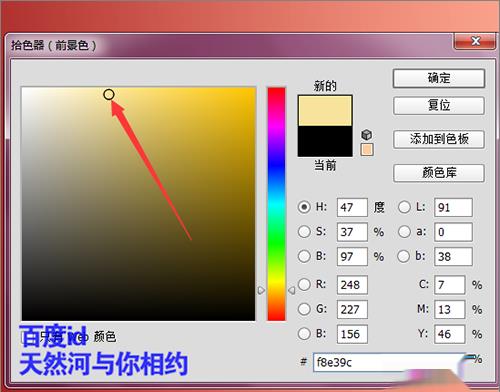This screenshot has width=500, height=392.
Task: Click the 添加到色板 button
Action: (x=439, y=139)
